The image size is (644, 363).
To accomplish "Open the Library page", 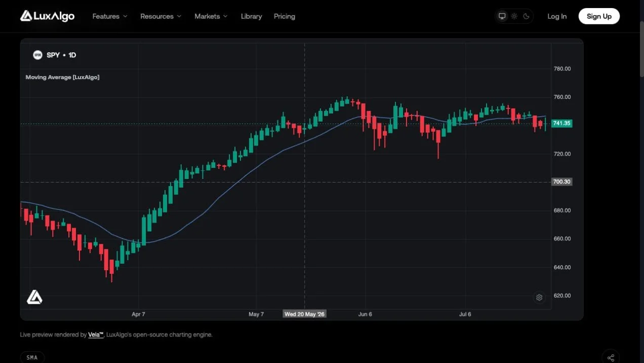I will tap(251, 16).
